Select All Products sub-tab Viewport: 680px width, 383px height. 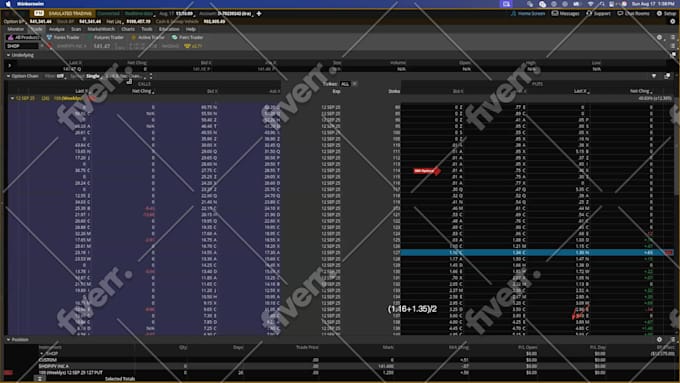pos(23,37)
